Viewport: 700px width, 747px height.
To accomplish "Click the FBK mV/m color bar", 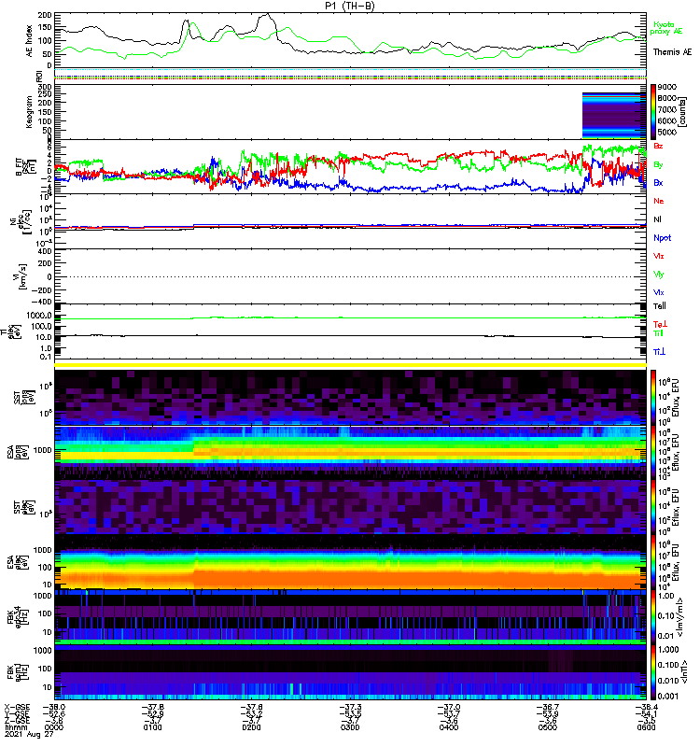I will tap(653, 616).
